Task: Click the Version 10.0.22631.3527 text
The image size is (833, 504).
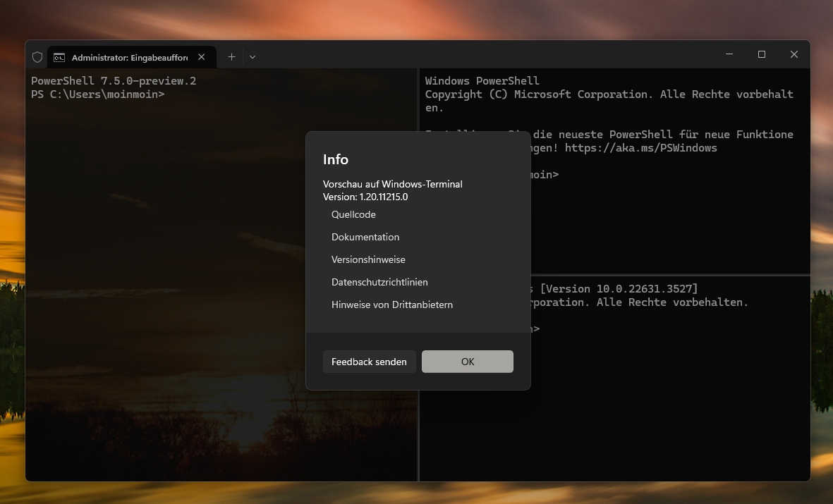Action: (619, 289)
